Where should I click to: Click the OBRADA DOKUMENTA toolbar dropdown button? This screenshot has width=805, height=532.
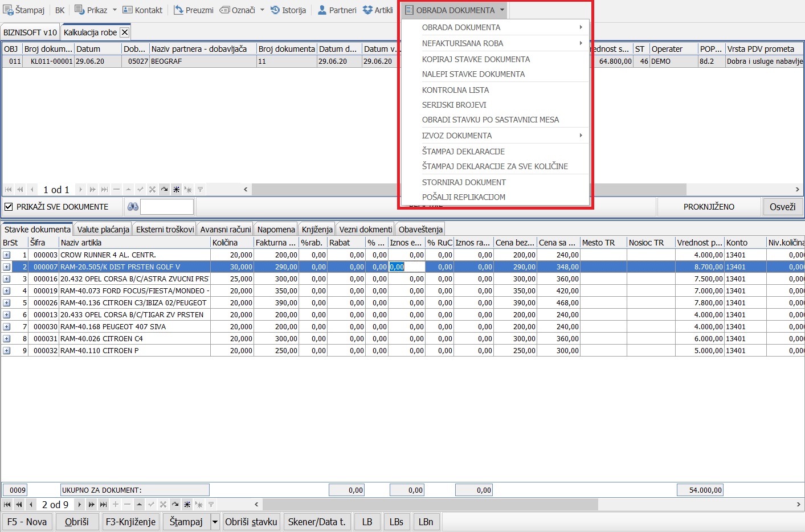tap(455, 10)
